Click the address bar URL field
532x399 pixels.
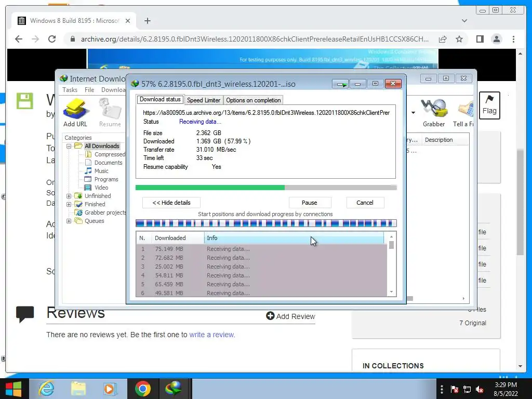point(255,39)
